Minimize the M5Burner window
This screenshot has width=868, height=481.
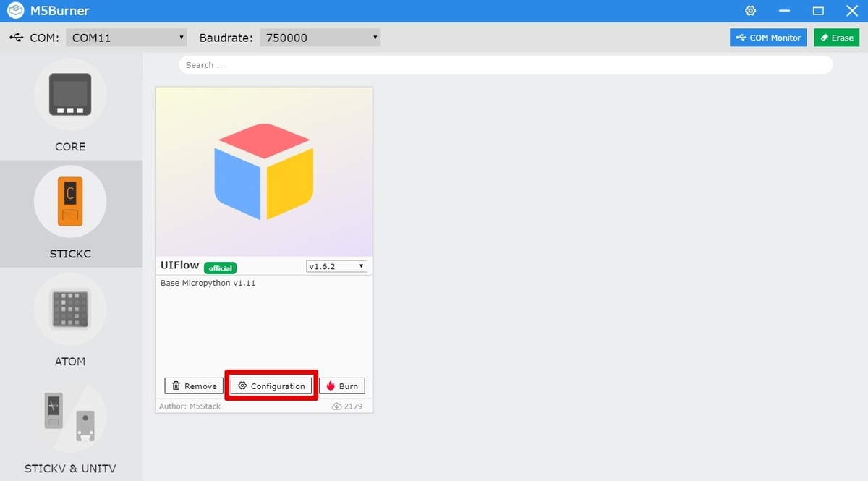[x=784, y=11]
